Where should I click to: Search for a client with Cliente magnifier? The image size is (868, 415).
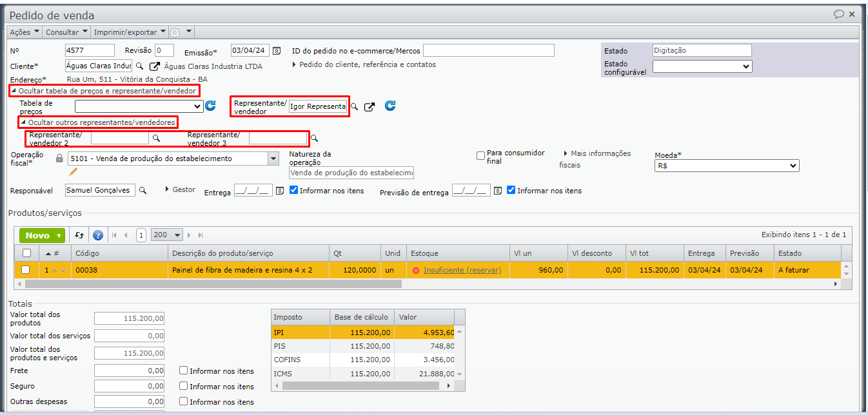(x=139, y=66)
